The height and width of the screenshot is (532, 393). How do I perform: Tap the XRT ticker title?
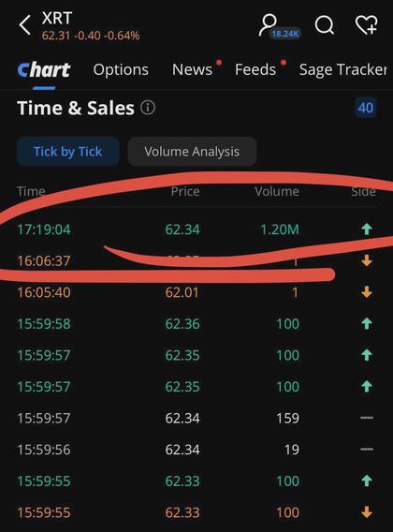click(x=57, y=18)
